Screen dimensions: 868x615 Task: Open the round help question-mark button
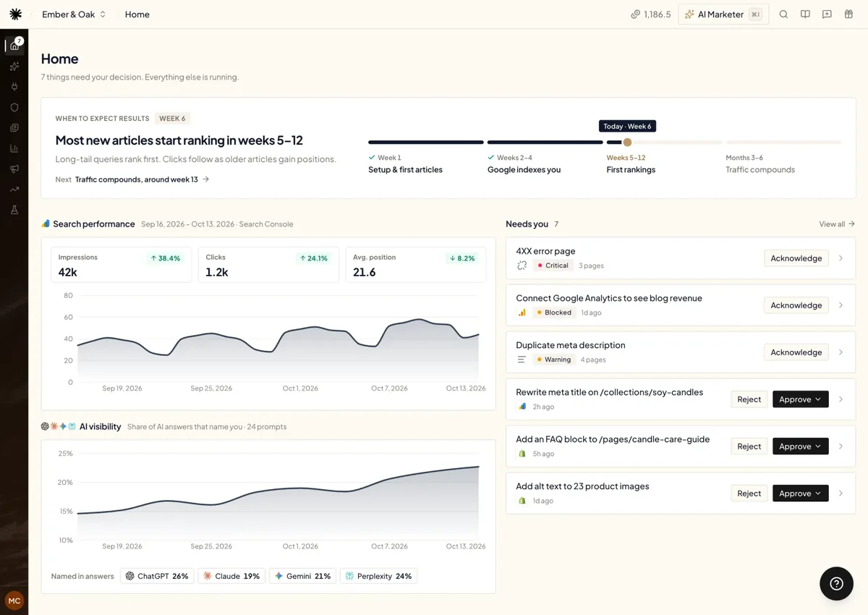click(x=836, y=583)
